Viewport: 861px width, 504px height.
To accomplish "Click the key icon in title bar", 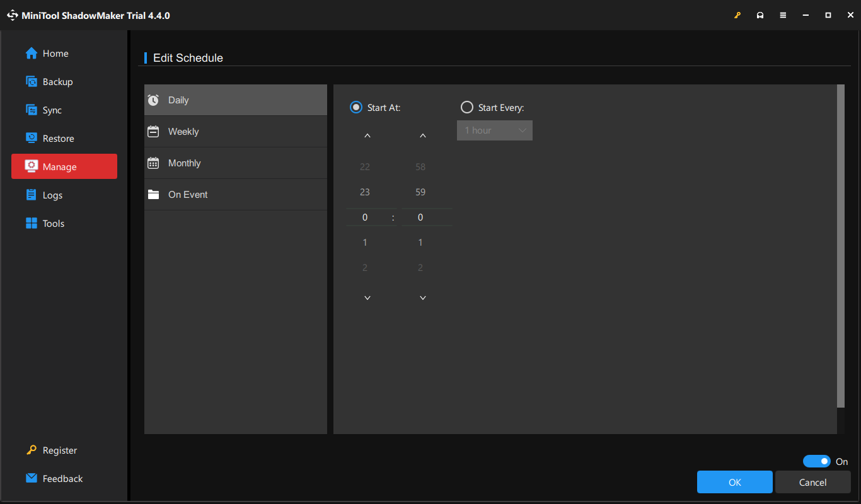I will [737, 15].
